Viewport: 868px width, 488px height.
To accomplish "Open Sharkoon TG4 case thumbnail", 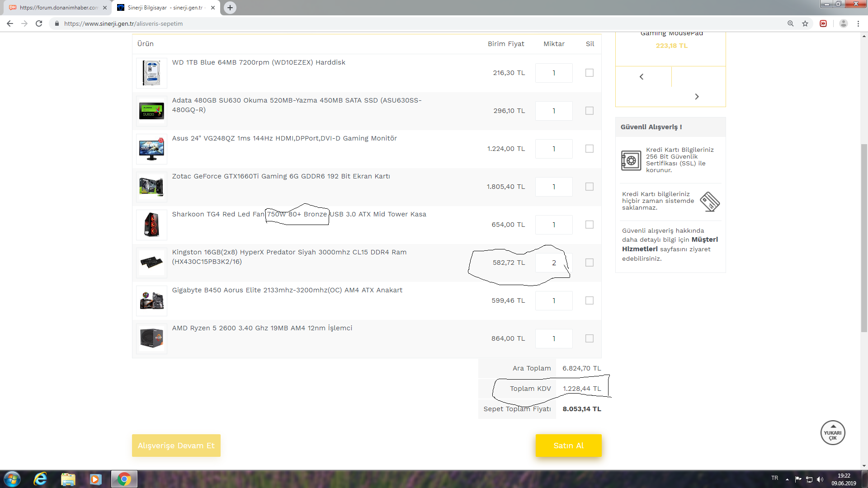I will (151, 225).
